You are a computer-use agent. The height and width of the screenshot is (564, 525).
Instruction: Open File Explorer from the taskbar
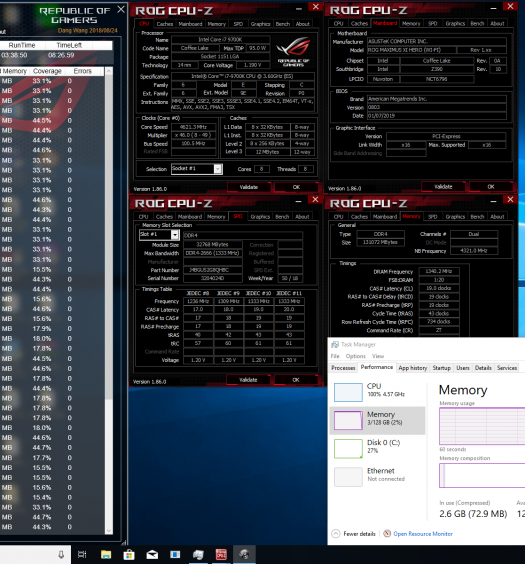click(x=106, y=555)
